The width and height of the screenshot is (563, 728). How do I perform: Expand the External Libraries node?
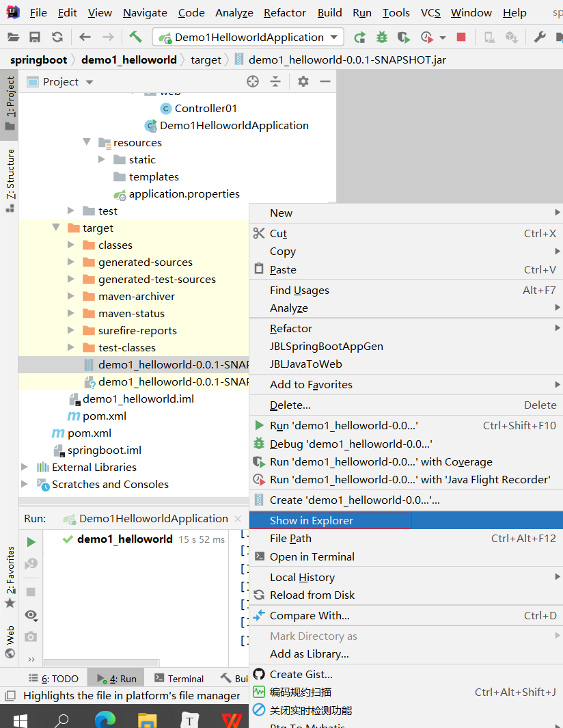25,467
